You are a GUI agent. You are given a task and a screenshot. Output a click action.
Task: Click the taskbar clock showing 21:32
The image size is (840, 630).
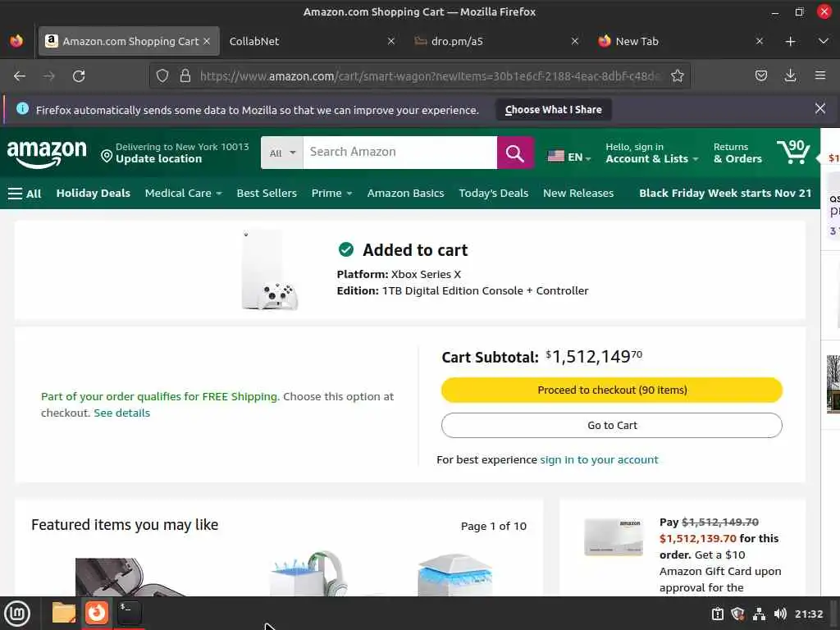point(808,614)
